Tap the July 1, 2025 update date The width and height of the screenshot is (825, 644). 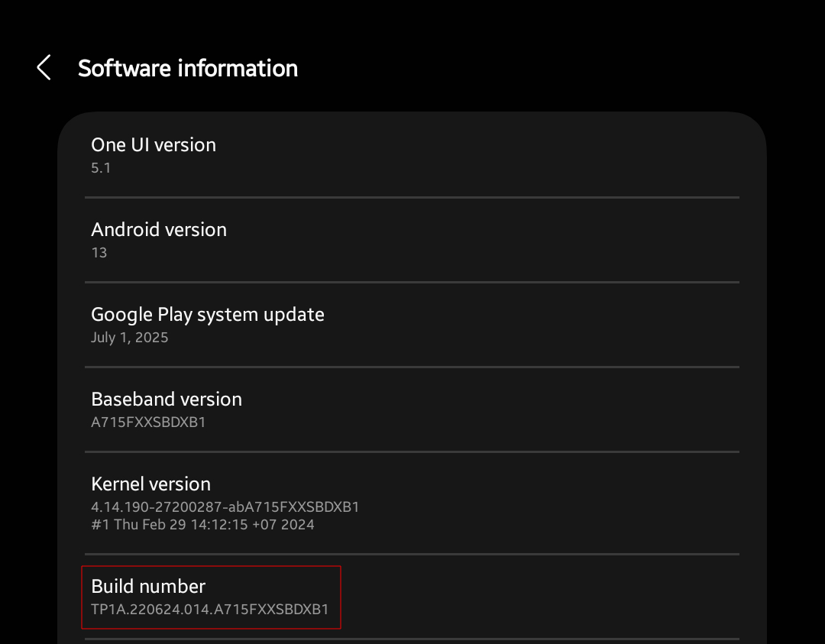130,338
